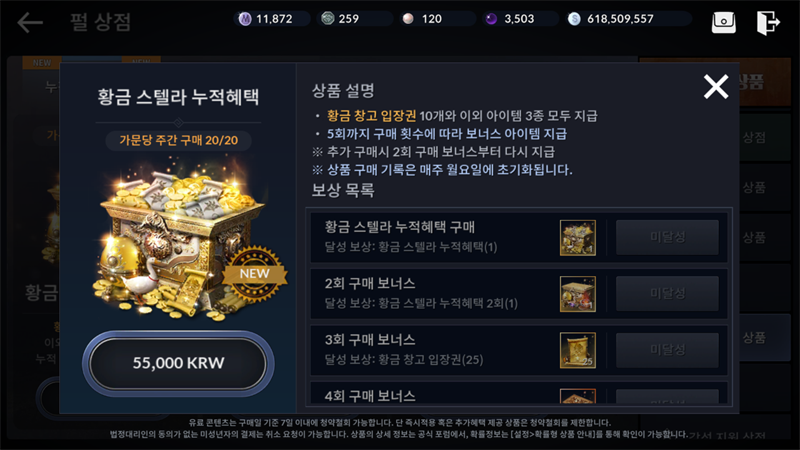
Task: View the 2회 bonus chest thumbnail
Action: pyautogui.click(x=578, y=294)
